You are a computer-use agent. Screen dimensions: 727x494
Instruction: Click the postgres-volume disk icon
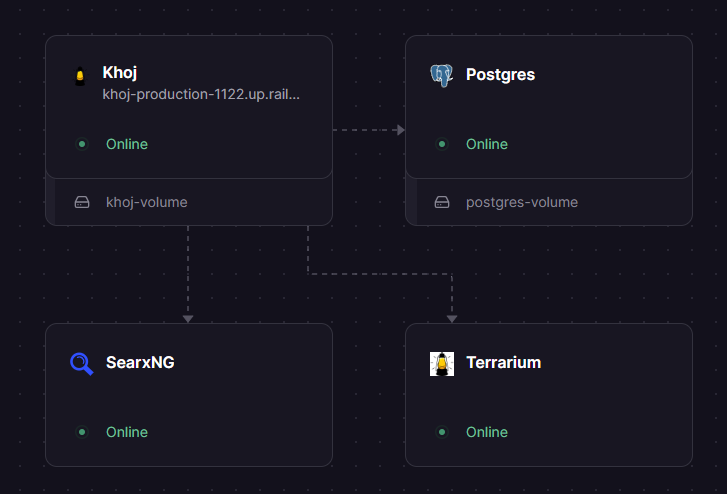(441, 202)
